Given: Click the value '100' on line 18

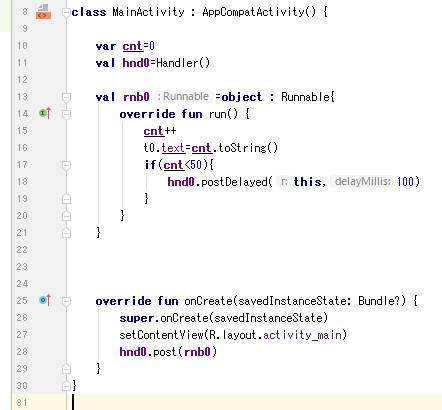Looking at the screenshot, I should pyautogui.click(x=405, y=182).
